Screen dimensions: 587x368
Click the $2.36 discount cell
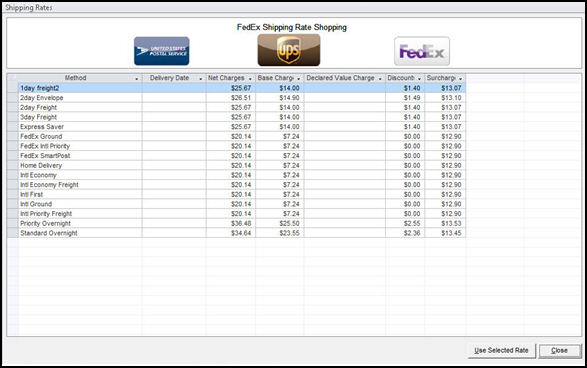pyautogui.click(x=405, y=233)
